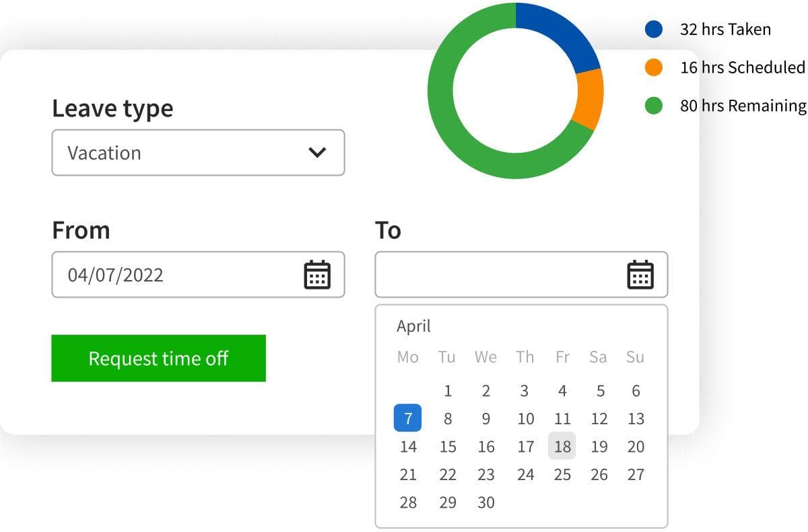Pick April 18 in the calendar
This screenshot has height=532, width=808.
(x=562, y=446)
